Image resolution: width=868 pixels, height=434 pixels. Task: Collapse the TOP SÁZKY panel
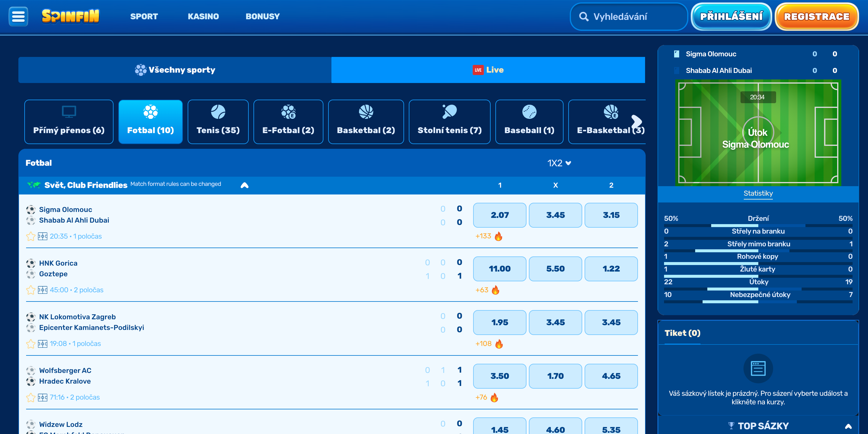(848, 426)
